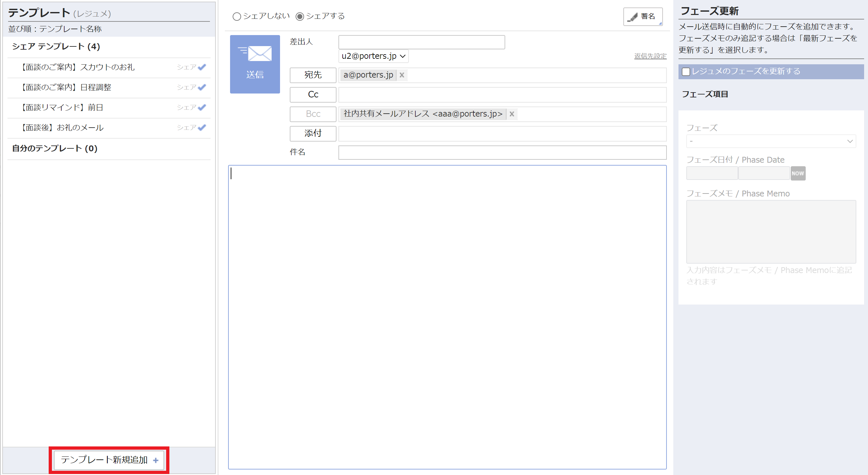Click the NOW icon beside Phase Date

tap(798, 173)
